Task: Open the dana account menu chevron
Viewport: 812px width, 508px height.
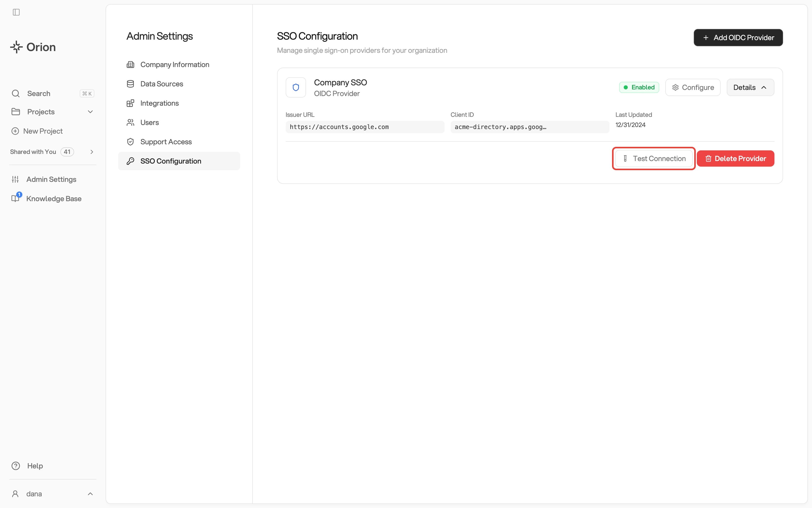Action: click(90, 494)
